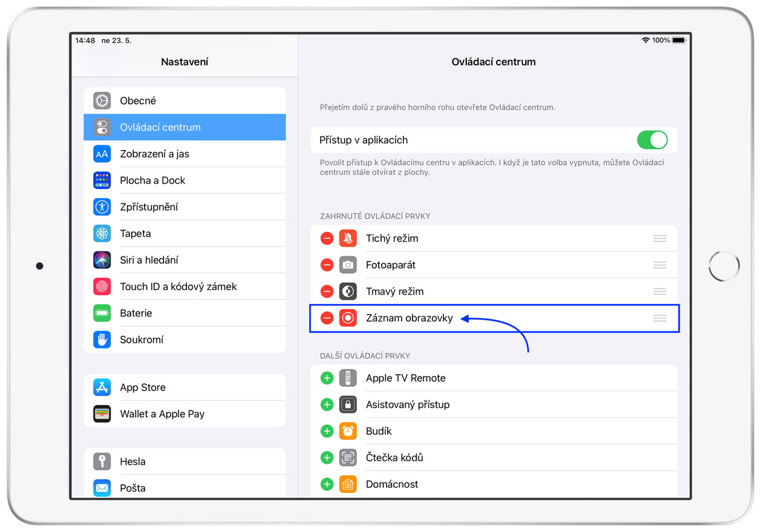Add Budík using green plus button

[327, 431]
